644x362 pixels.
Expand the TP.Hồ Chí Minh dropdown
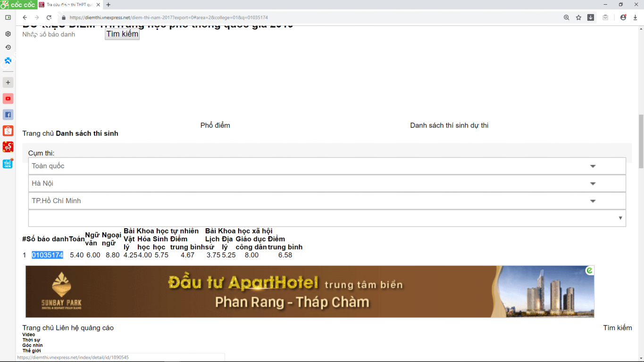pos(327,201)
